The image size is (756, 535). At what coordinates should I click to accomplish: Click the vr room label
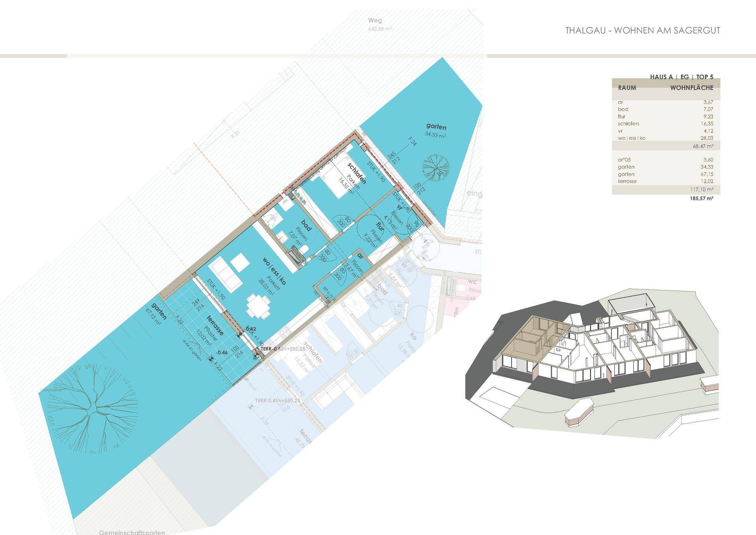click(400, 207)
